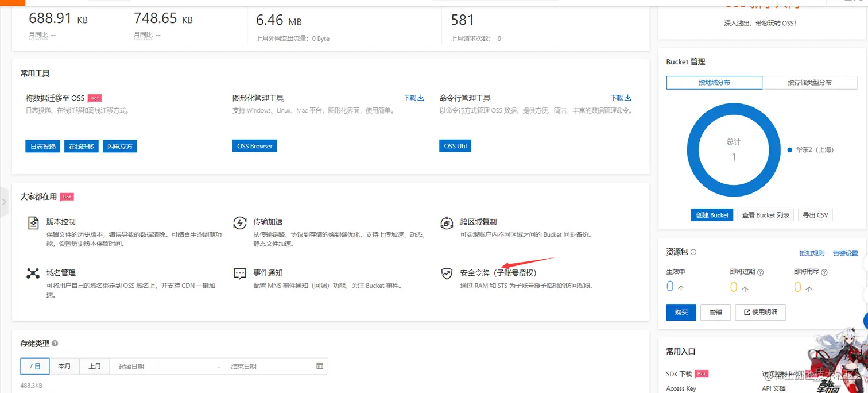Keep the 7日 range selected
The width and height of the screenshot is (868, 393).
tap(34, 366)
